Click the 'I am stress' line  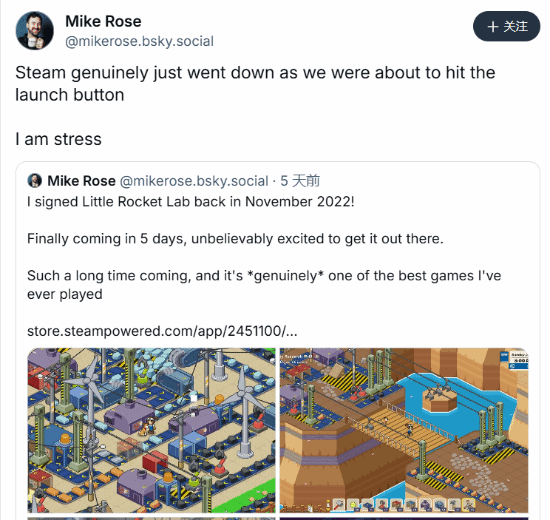(x=59, y=139)
